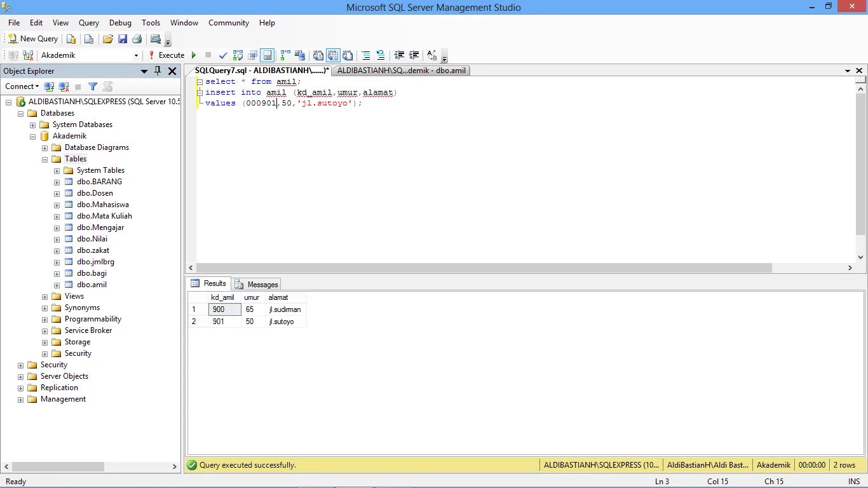This screenshot has height=488, width=868.
Task: Click the query editor horizontal scrollbar
Action: tap(484, 268)
